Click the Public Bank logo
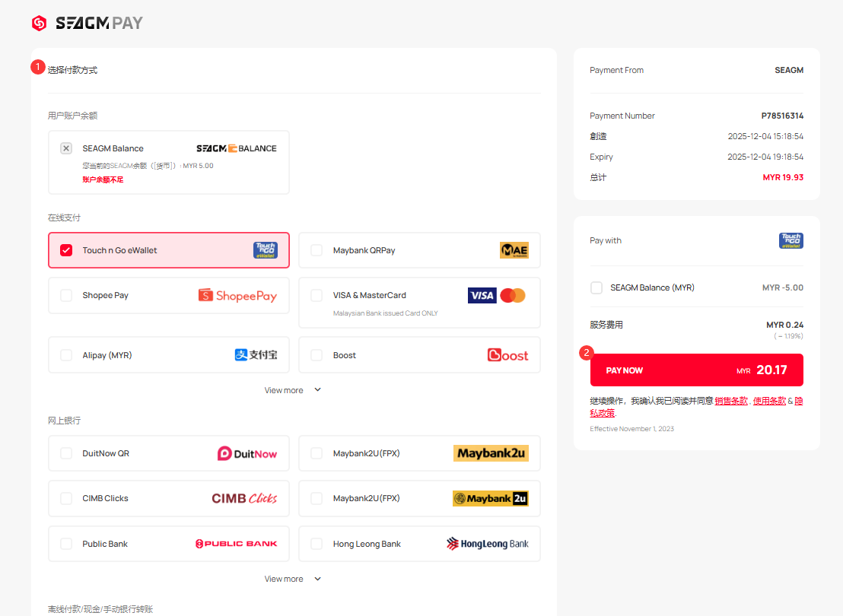This screenshot has width=843, height=616. 237,545
